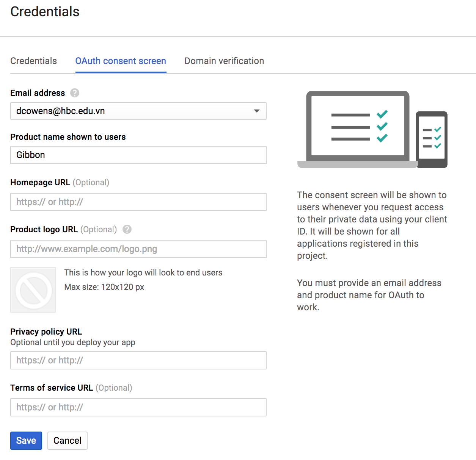Viewport: 476px width, 460px height.
Task: Focus the Privacy policy URL input field
Action: 138,360
